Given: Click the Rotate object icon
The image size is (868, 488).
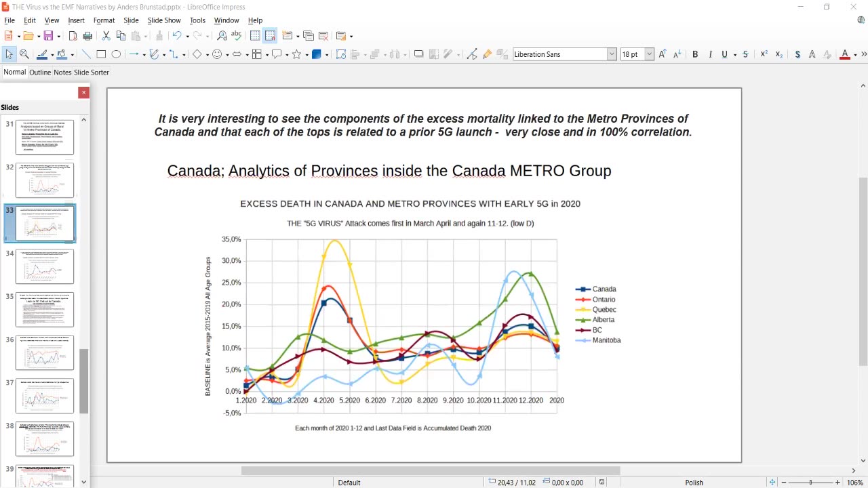Looking at the screenshot, I should pyautogui.click(x=341, y=54).
